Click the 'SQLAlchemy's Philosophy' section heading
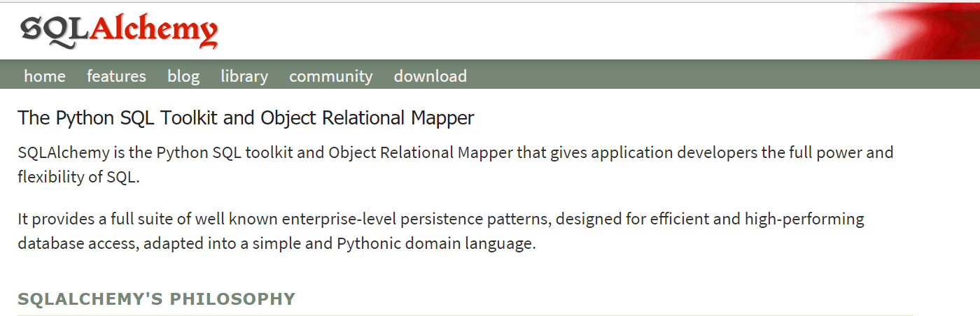980x316 pixels. (156, 299)
